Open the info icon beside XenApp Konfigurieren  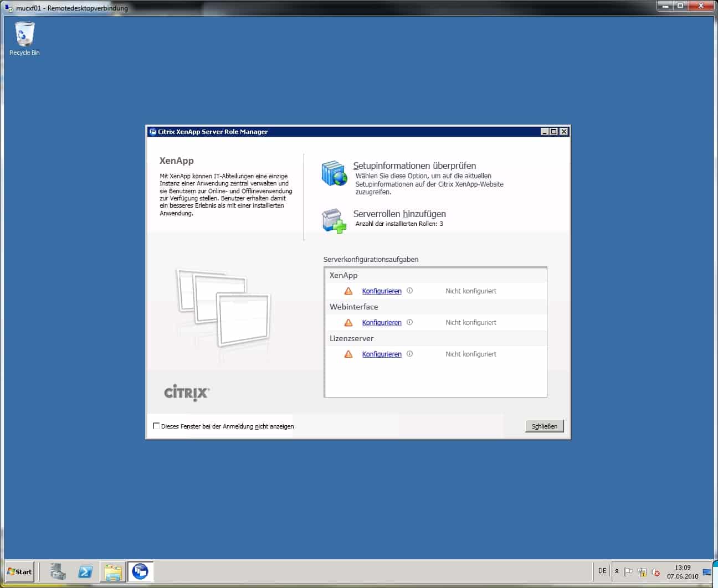point(410,291)
